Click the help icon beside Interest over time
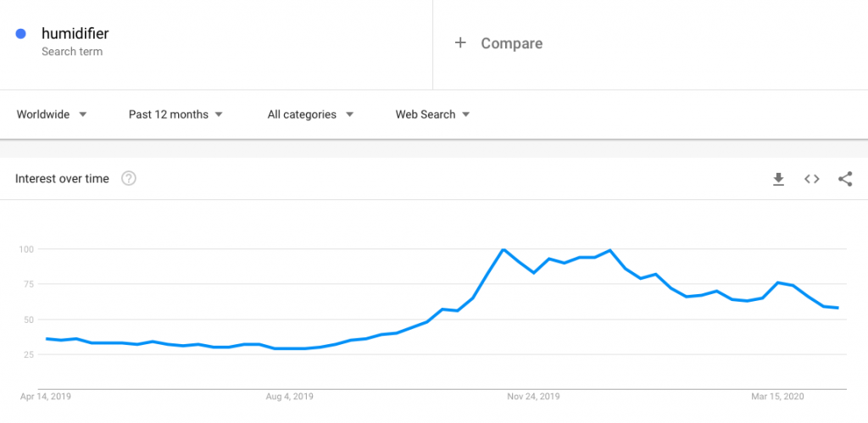Viewport: 868px width, 423px height. pyautogui.click(x=129, y=179)
